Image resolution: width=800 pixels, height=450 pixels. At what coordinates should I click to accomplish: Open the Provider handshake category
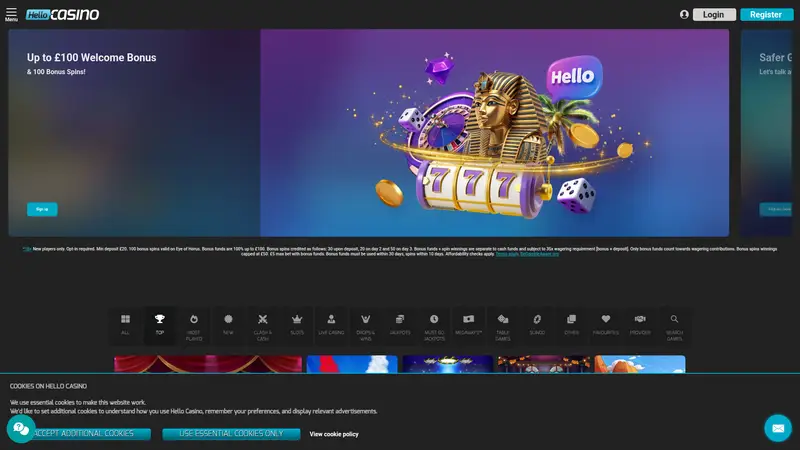tap(640, 325)
